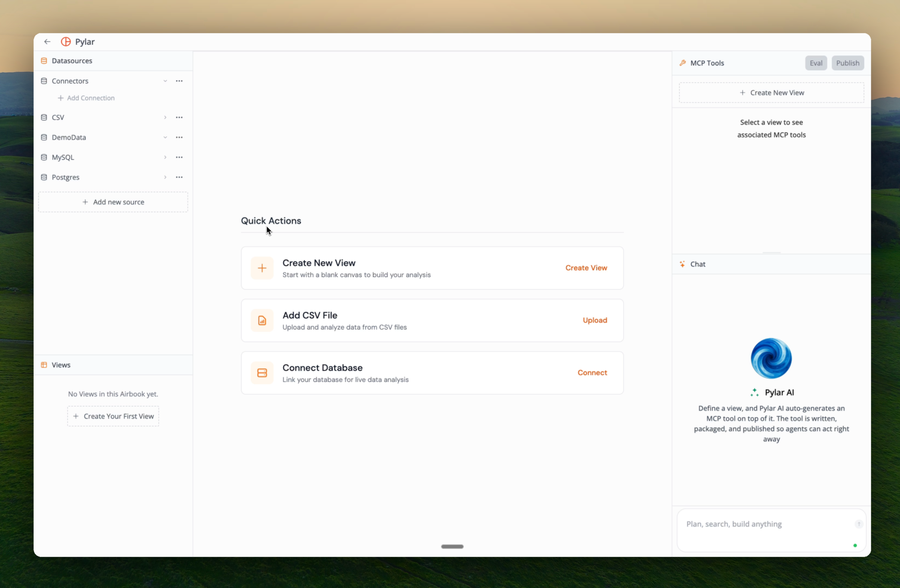Click the Views panel icon
Viewport: 900px width, 588px height.
coord(44,365)
